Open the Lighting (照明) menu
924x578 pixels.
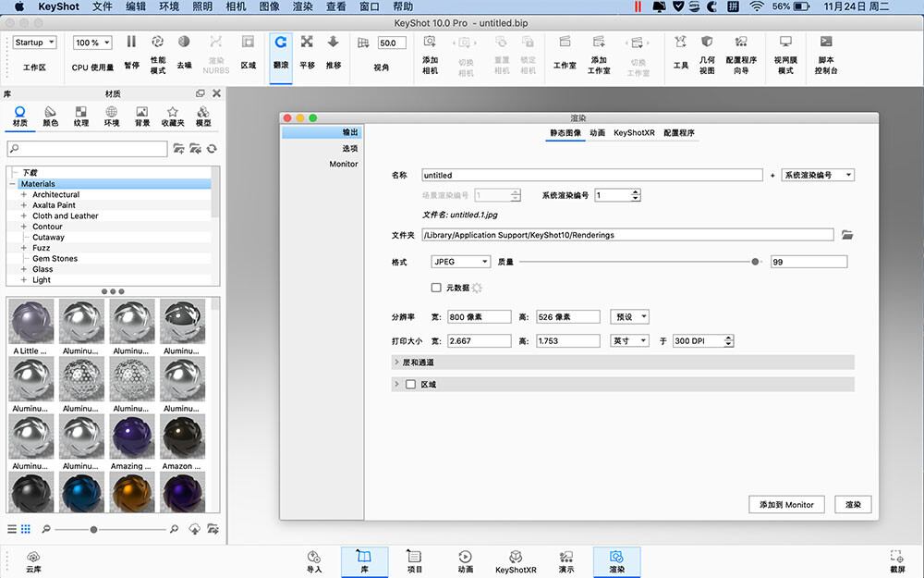[202, 6]
